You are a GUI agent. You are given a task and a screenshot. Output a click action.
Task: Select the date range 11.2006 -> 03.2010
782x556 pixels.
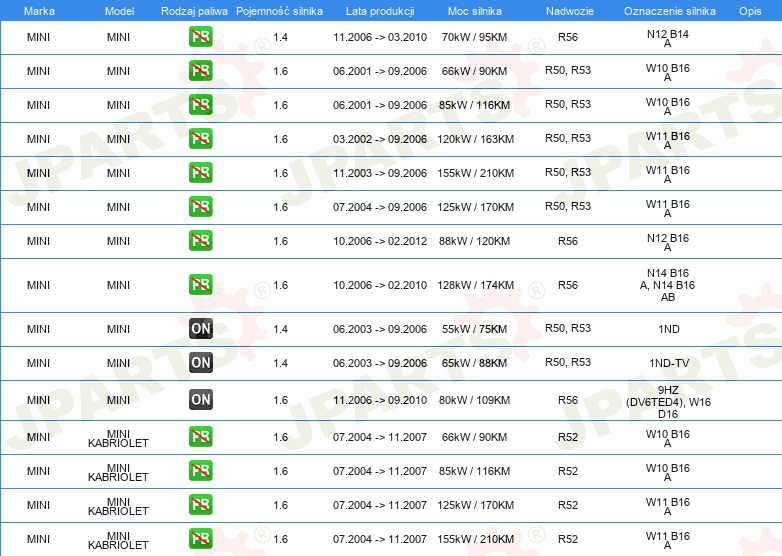click(380, 37)
